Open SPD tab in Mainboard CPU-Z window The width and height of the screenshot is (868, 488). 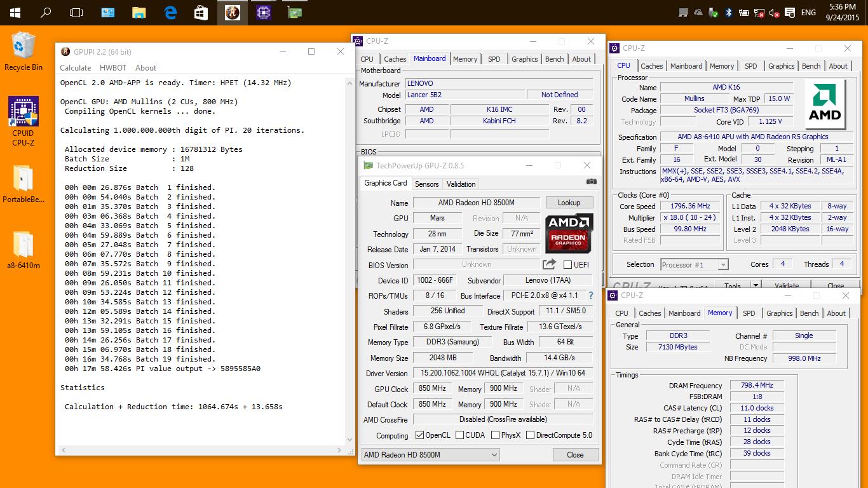pos(494,59)
